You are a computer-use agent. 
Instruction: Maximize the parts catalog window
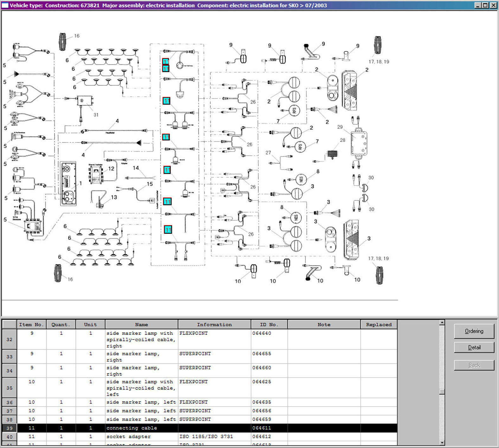(485, 5)
